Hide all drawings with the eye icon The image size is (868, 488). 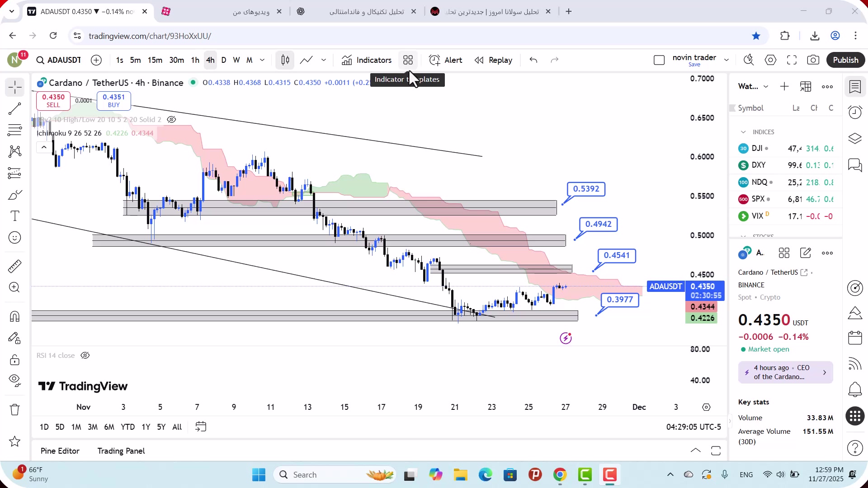pyautogui.click(x=15, y=381)
